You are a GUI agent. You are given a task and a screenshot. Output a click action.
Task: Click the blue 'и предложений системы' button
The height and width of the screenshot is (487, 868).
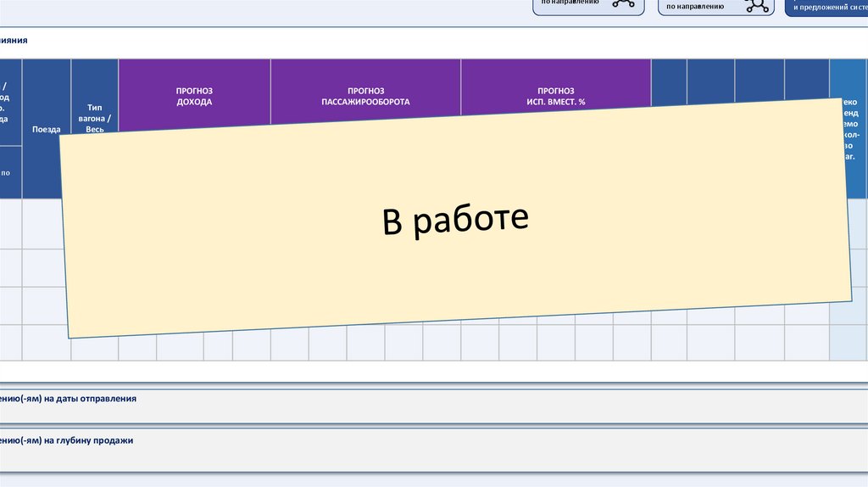click(x=826, y=7)
